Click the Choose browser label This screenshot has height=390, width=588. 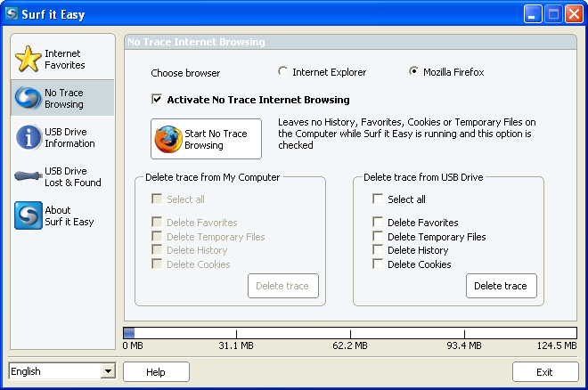(x=185, y=73)
